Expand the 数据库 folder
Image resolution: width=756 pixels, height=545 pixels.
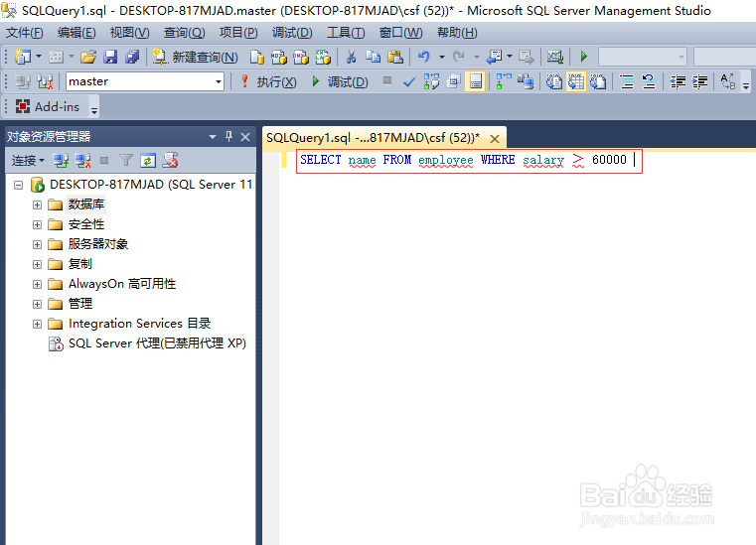click(37, 204)
